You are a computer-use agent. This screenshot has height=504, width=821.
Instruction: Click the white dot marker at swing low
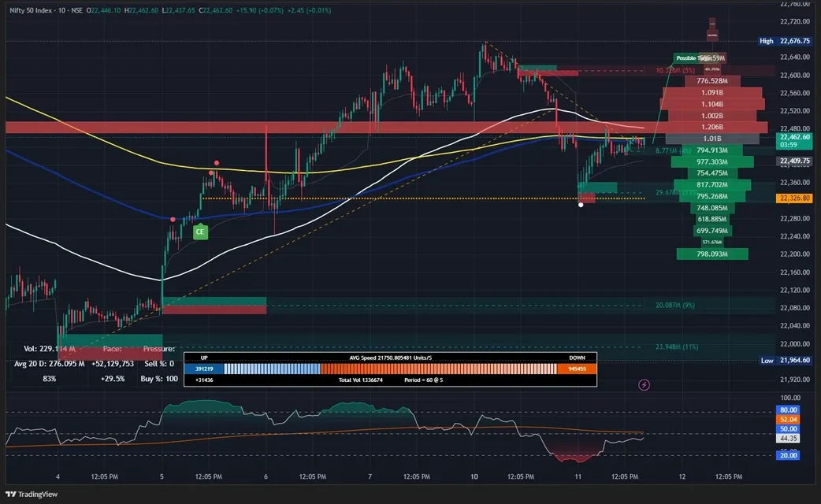(581, 205)
